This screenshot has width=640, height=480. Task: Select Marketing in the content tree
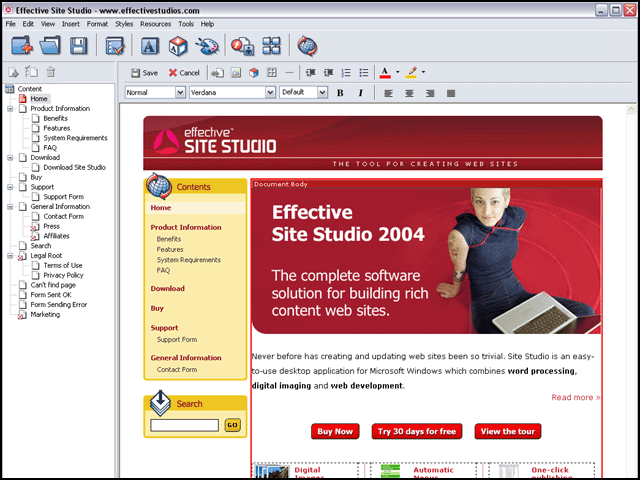click(x=45, y=314)
